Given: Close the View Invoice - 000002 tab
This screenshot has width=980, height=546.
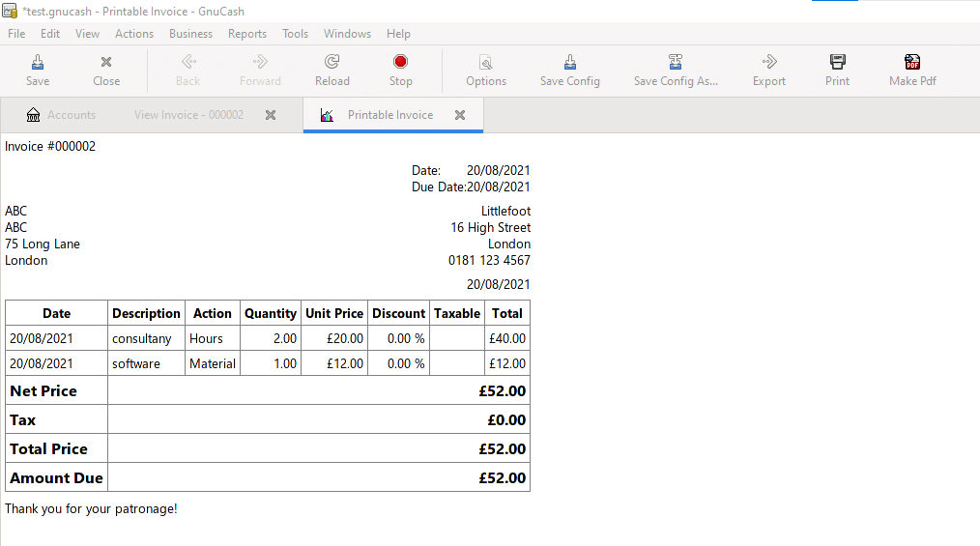Looking at the screenshot, I should tap(271, 115).
